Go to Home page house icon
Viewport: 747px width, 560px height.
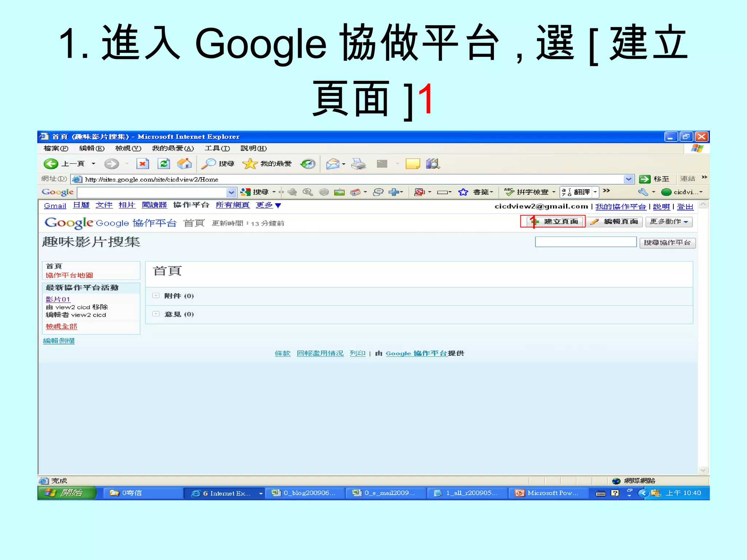point(184,164)
